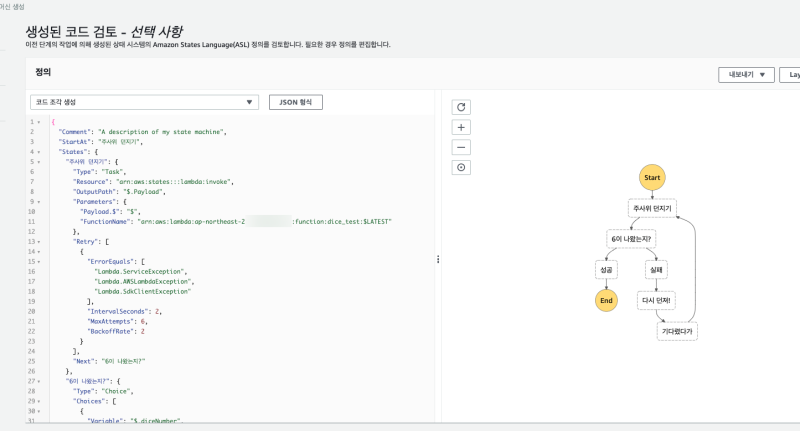The image size is (800, 431).
Task: Collapse the code block at line 1
Action: pyautogui.click(x=39, y=122)
